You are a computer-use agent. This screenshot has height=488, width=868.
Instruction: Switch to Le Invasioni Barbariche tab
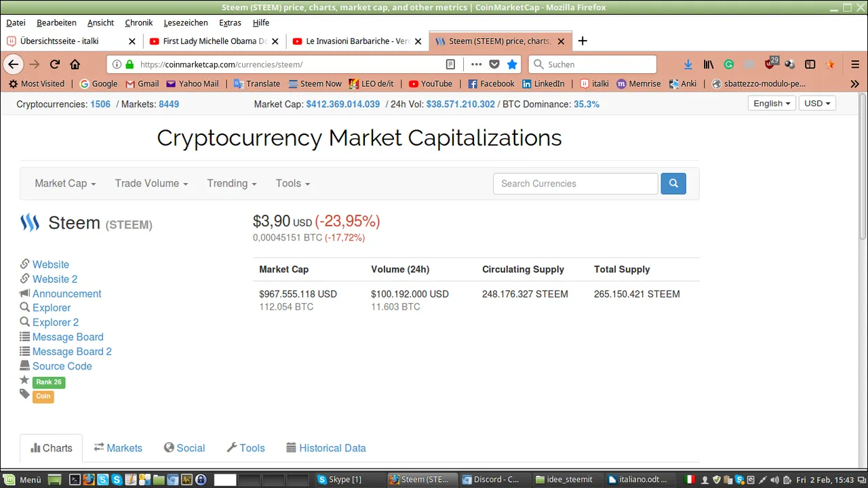tap(357, 41)
